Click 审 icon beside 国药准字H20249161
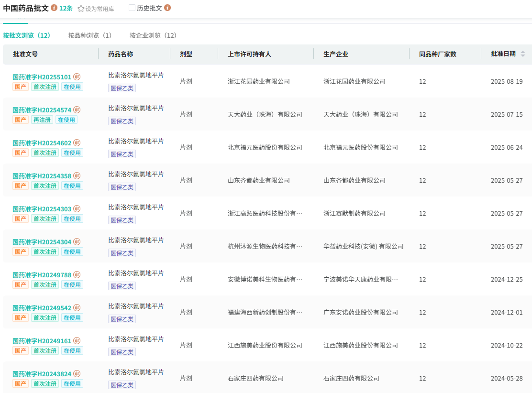Viewport: 532px width, 393px height. pyautogui.click(x=77, y=341)
